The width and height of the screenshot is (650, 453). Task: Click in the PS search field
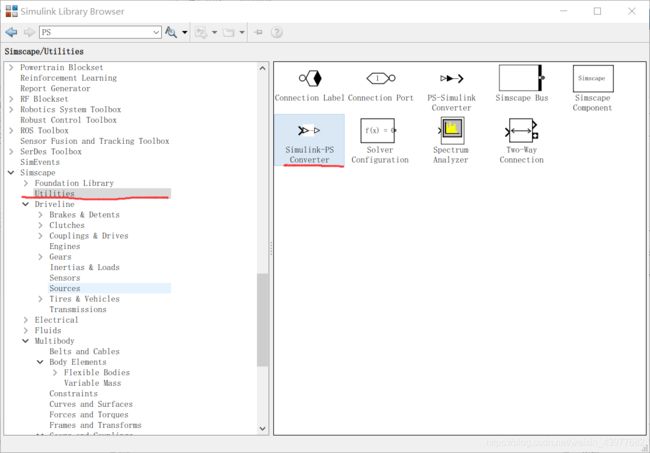coord(95,32)
